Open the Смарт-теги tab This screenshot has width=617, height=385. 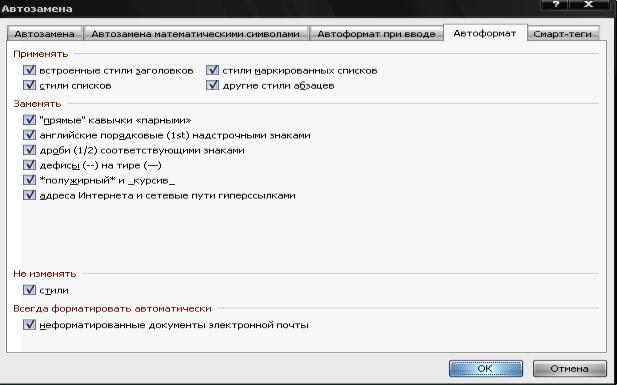point(563,34)
